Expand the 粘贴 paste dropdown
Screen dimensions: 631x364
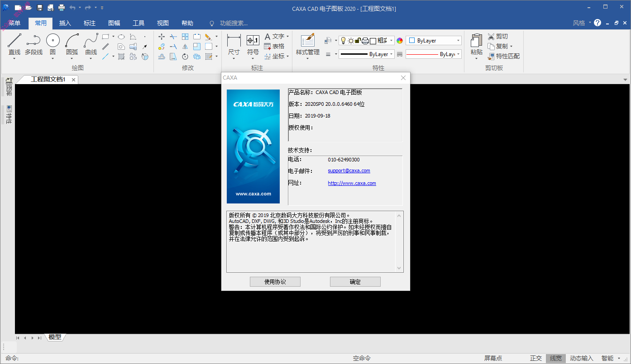476,58
